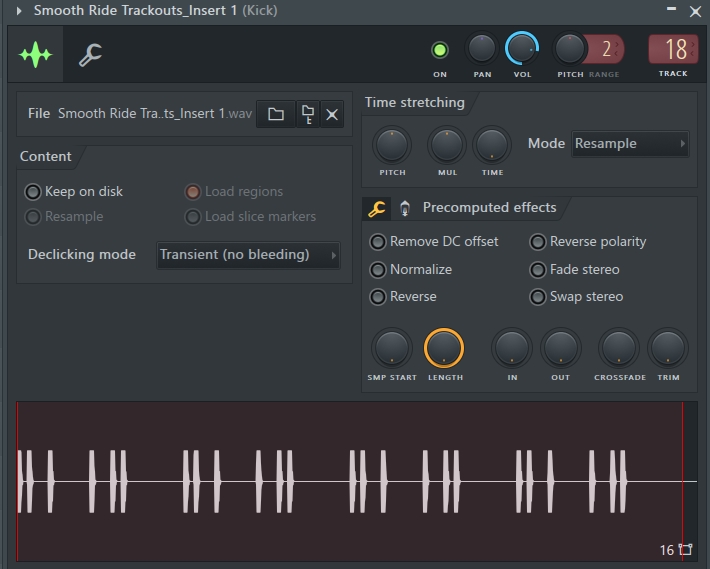
Task: Click the mixer TRACK number 18 box
Action: [673, 49]
